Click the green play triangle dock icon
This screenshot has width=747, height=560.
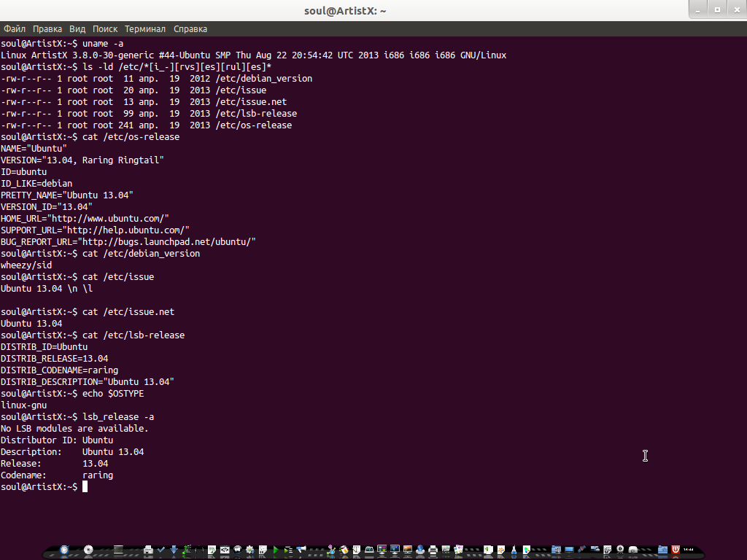tap(275, 550)
